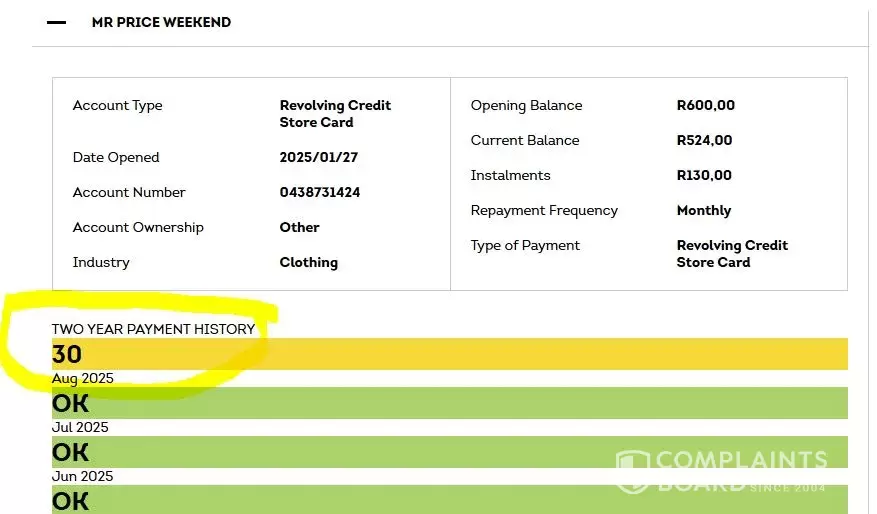
Task: Click the account number 0438731424
Action: click(320, 192)
